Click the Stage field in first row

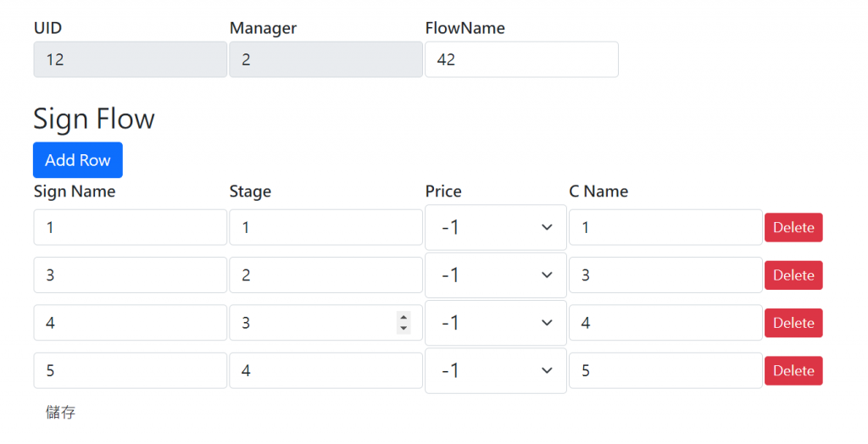pyautogui.click(x=325, y=227)
